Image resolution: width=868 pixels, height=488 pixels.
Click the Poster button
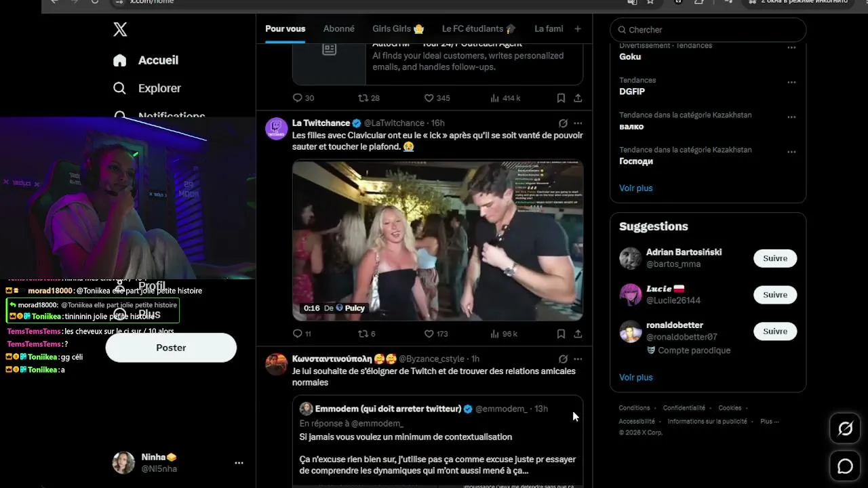[x=171, y=348]
